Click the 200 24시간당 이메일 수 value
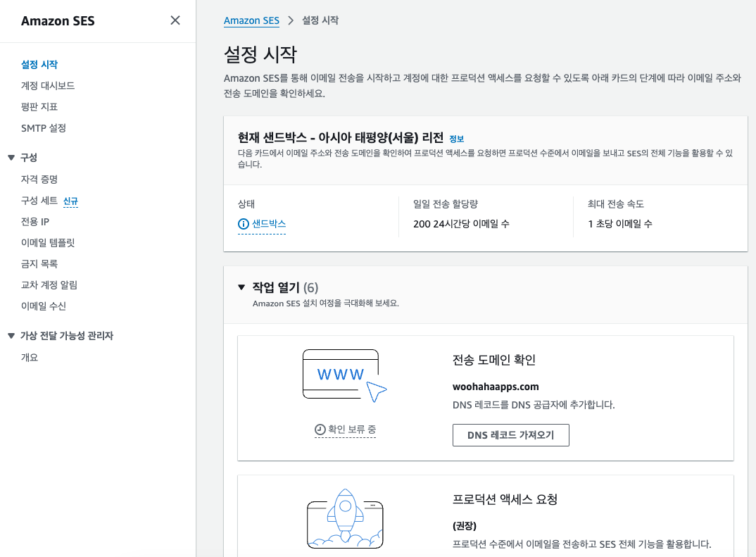 tap(461, 224)
